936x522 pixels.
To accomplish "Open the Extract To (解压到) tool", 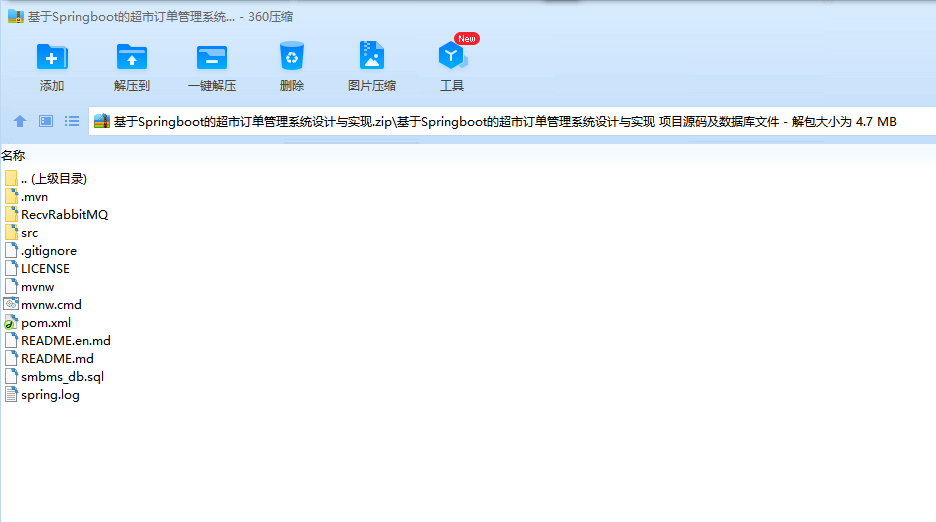I will coord(131,59).
